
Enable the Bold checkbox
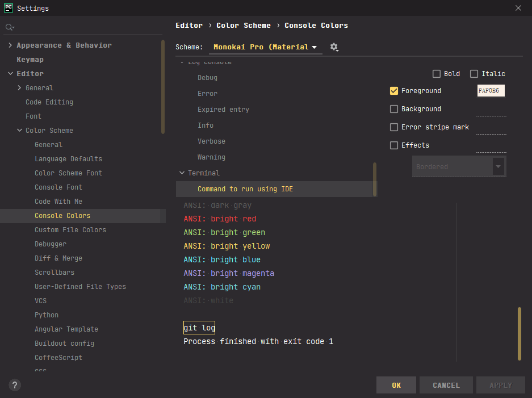pyautogui.click(x=437, y=74)
